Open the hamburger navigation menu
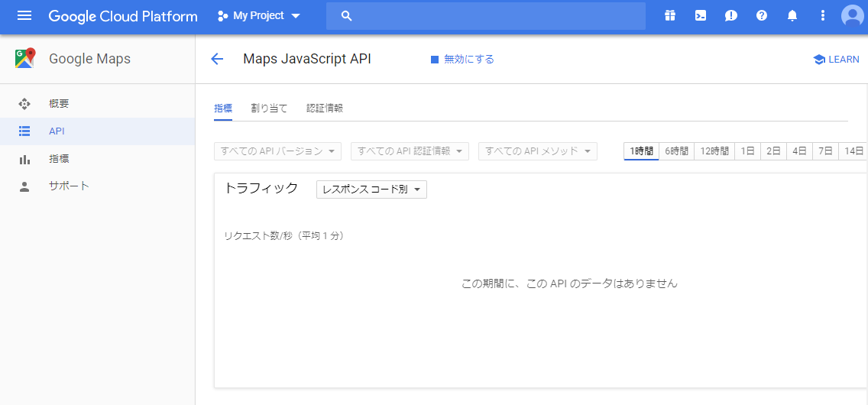Screen dimensions: 868x405 point(24,16)
